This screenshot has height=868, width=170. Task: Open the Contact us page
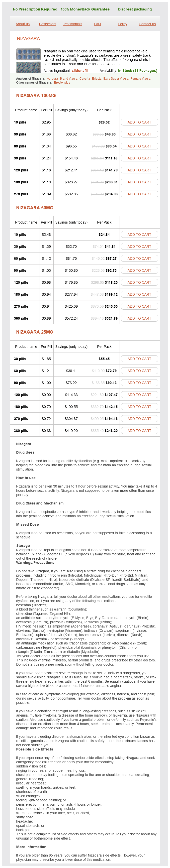pos(147,24)
